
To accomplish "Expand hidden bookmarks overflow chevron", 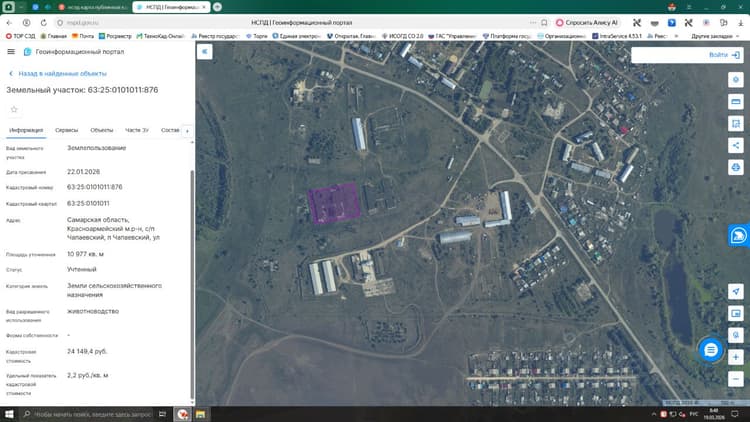I will pos(676,36).
